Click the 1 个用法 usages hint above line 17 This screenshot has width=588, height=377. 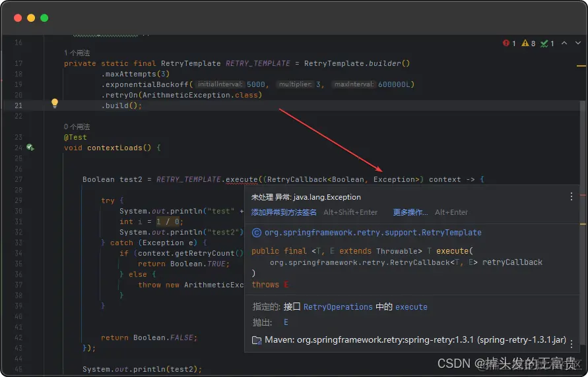77,53
